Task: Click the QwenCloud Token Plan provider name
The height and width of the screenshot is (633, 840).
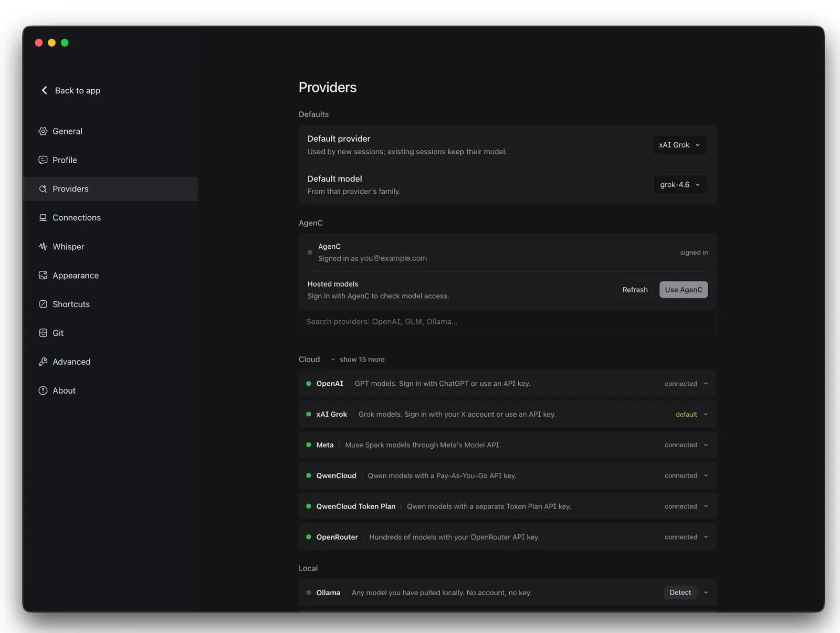Action: (355, 507)
